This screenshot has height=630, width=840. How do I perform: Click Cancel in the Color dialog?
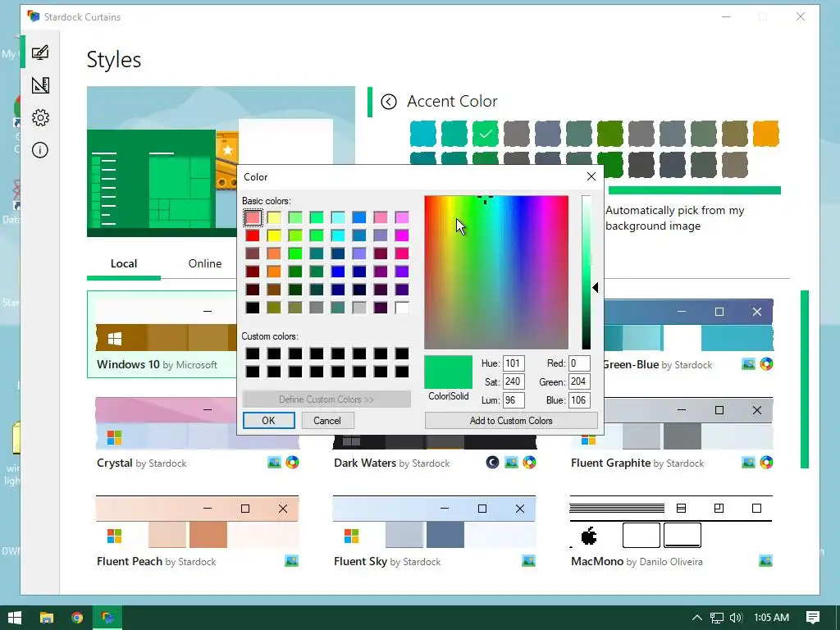pyautogui.click(x=326, y=421)
